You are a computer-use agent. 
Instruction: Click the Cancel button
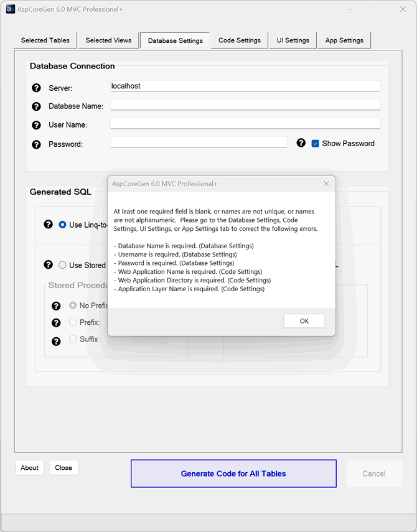374,474
